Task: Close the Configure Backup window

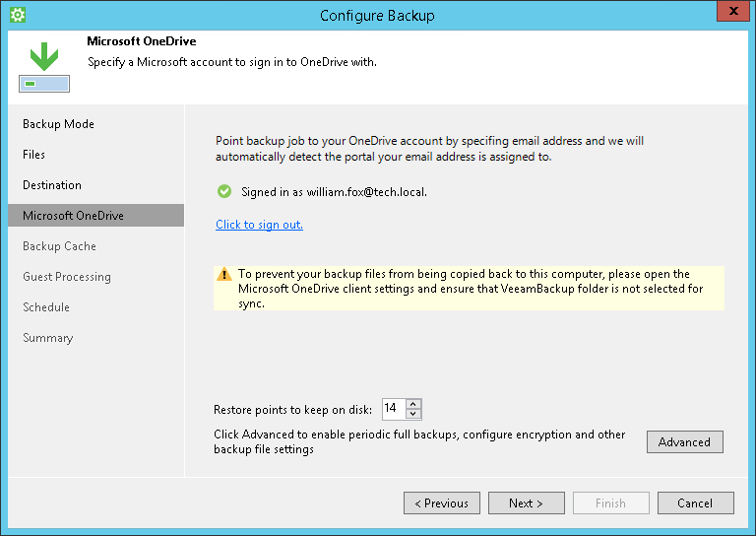Action: [x=732, y=11]
